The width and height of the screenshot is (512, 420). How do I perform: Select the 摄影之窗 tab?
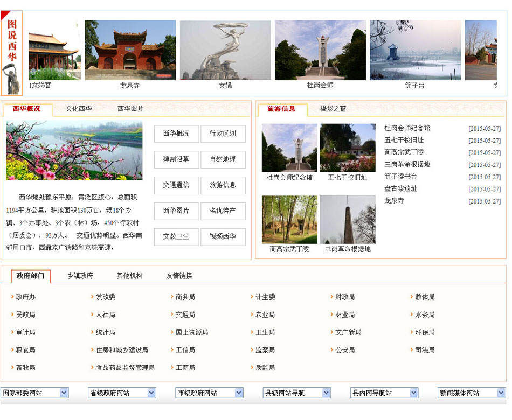[333, 109]
